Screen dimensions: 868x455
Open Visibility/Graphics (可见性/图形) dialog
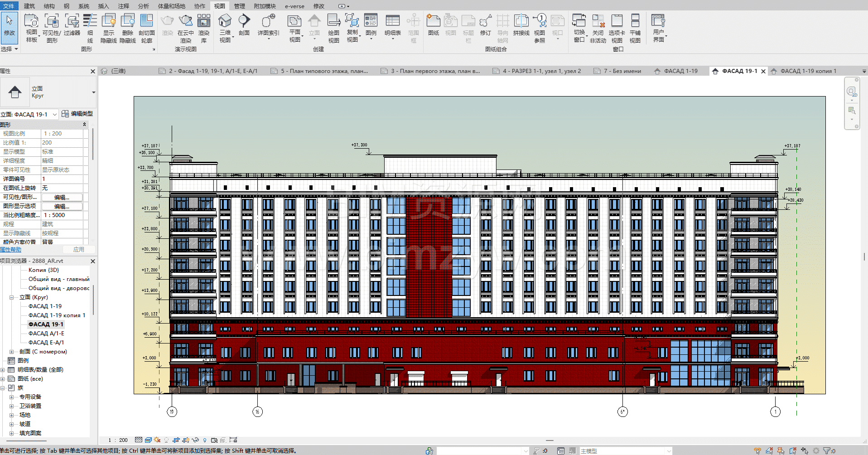52,28
